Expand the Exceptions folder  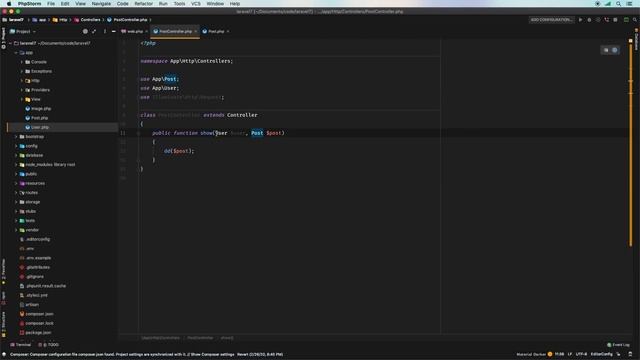[22, 71]
